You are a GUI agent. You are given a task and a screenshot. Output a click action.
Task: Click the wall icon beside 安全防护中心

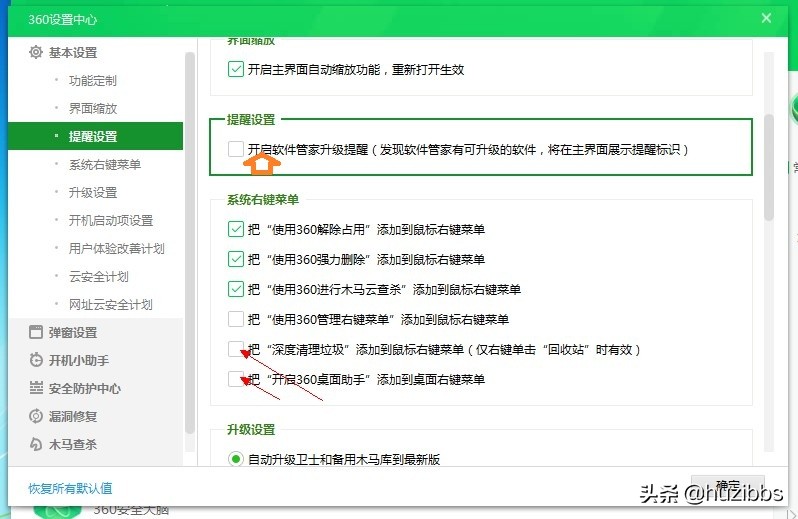pyautogui.click(x=36, y=388)
